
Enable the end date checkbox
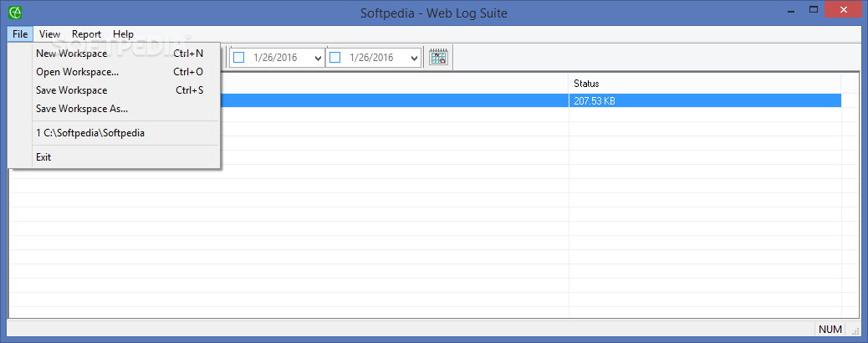point(335,57)
